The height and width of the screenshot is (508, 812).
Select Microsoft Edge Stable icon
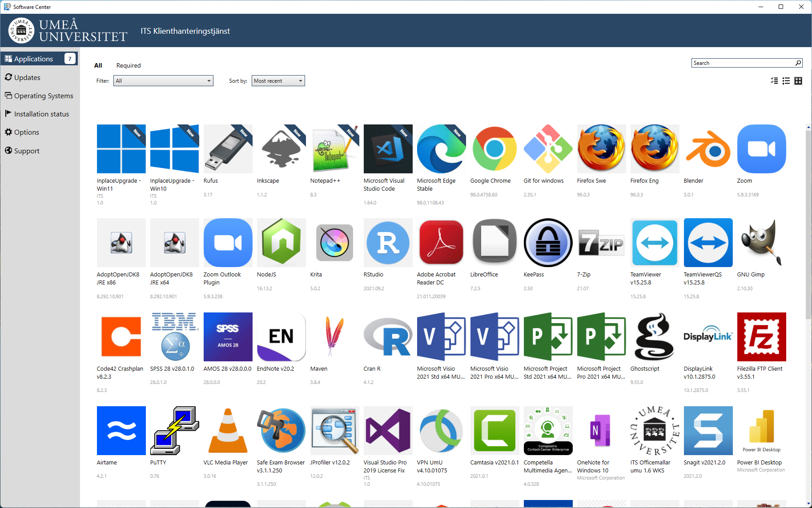coord(441,149)
